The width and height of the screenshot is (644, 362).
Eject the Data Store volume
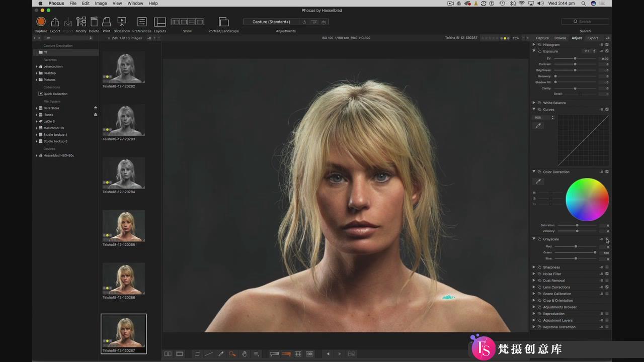click(x=96, y=108)
